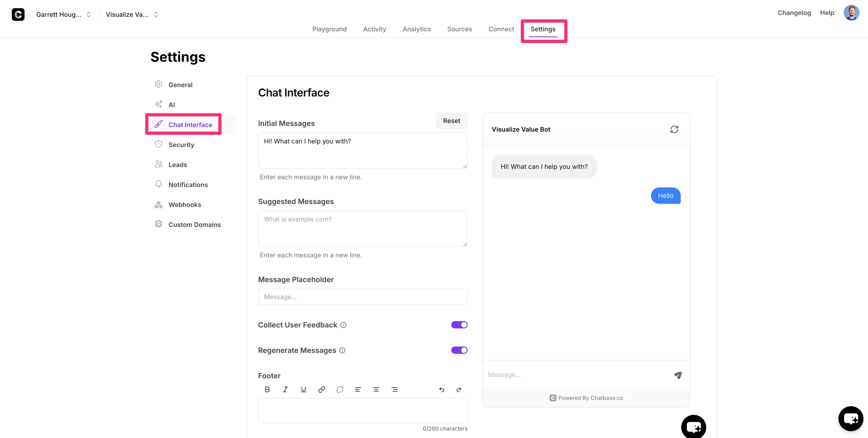This screenshot has height=438, width=868.
Task: Refresh the Visualize Value Bot preview
Action: [x=674, y=129]
